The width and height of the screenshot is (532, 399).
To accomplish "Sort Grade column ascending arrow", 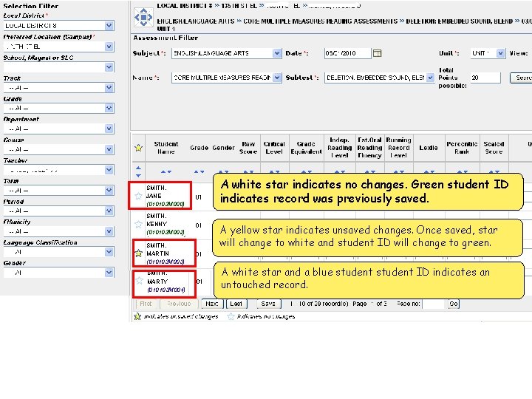I will (x=197, y=172).
